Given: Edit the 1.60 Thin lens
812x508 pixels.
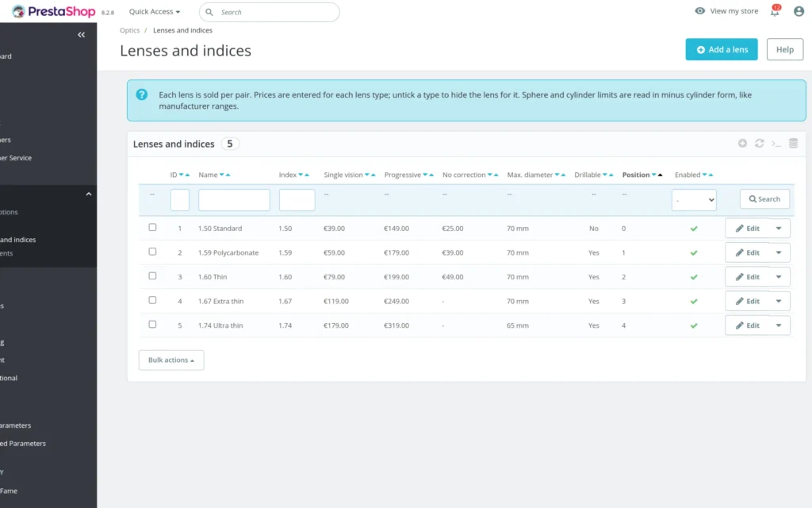Looking at the screenshot, I should click(747, 277).
